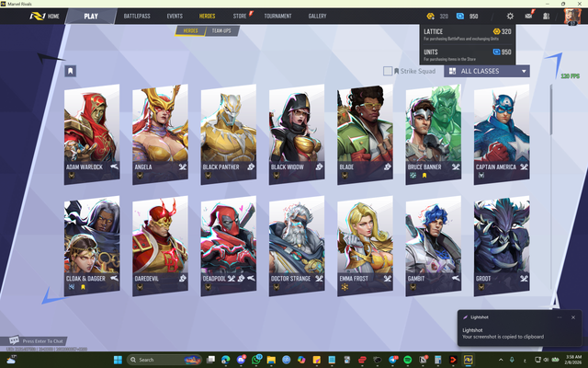The height and width of the screenshot is (368, 588).
Task: Click the Lattice currency icon in top bar
Action: click(430, 17)
